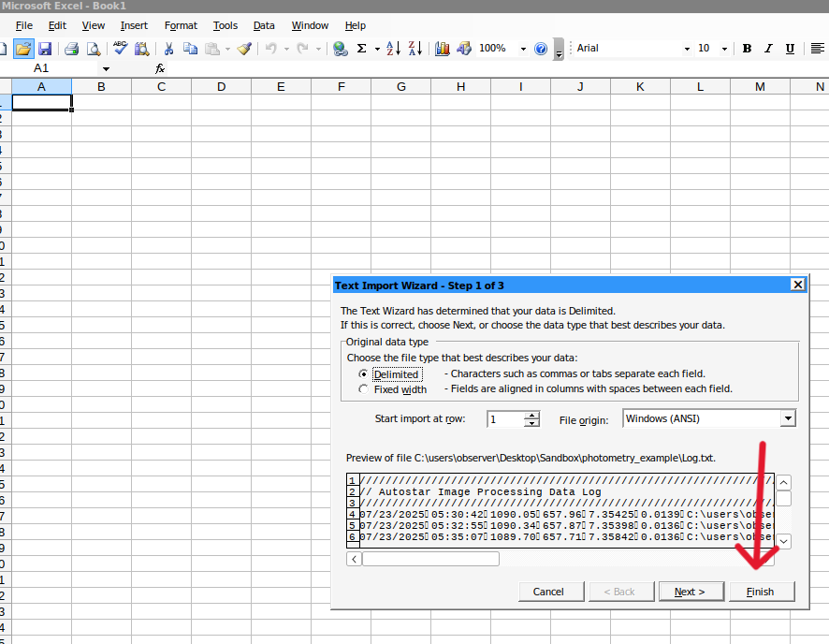Viewport: 829px width, 644px height.
Task: Close the Text Import Wizard dialog
Action: [797, 285]
